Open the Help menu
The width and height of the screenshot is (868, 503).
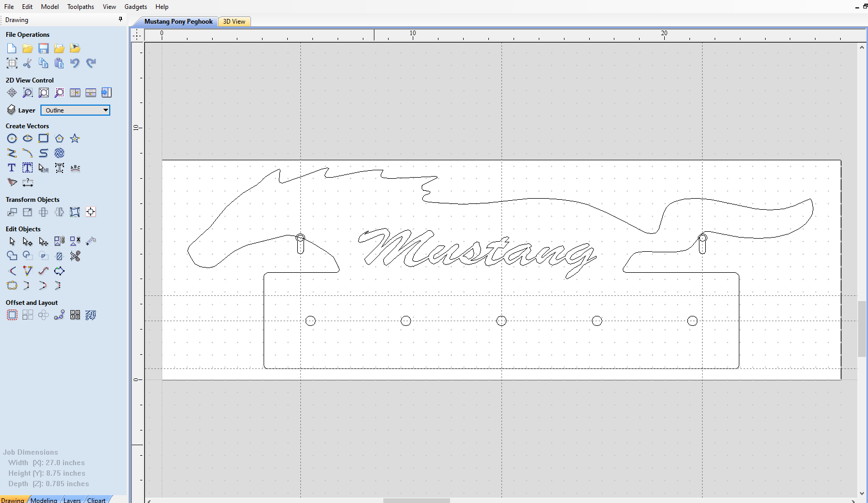[x=162, y=7]
